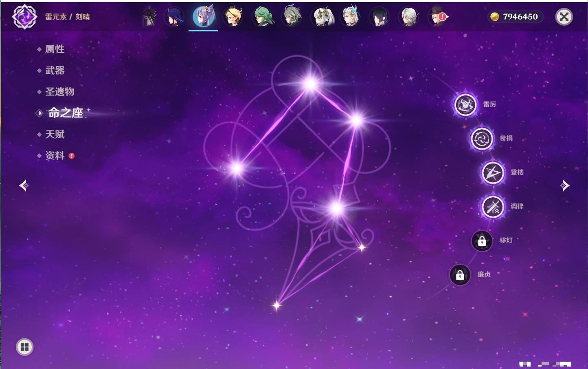Switch to the dark blue-haired character portrait
This screenshot has height=369, width=588.
379,17
